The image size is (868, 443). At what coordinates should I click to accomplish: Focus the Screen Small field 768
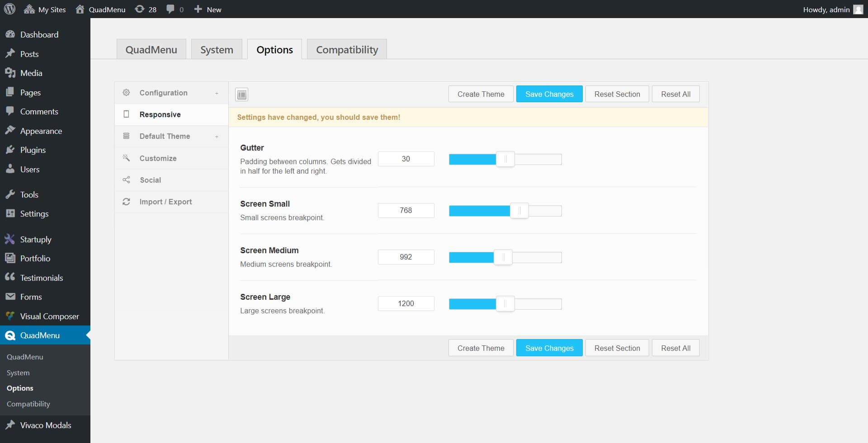[406, 210]
